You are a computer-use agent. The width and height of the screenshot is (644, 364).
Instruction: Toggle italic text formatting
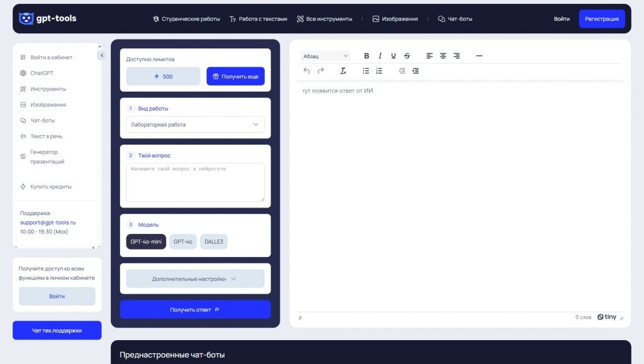(380, 56)
